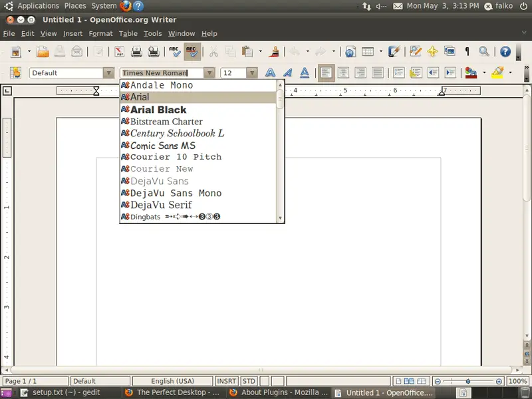Screen dimensions: 532x399
Task: Open the Edit menu
Action: 27,34
